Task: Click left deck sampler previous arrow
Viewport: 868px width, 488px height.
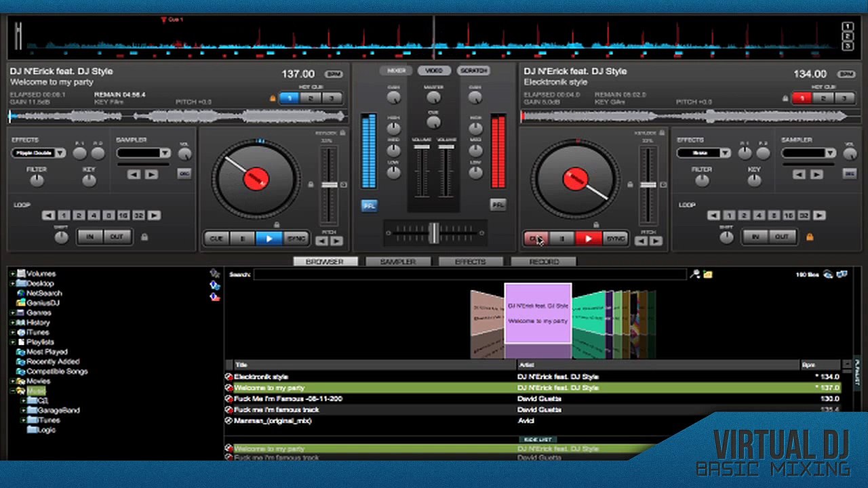Action: 134,174
